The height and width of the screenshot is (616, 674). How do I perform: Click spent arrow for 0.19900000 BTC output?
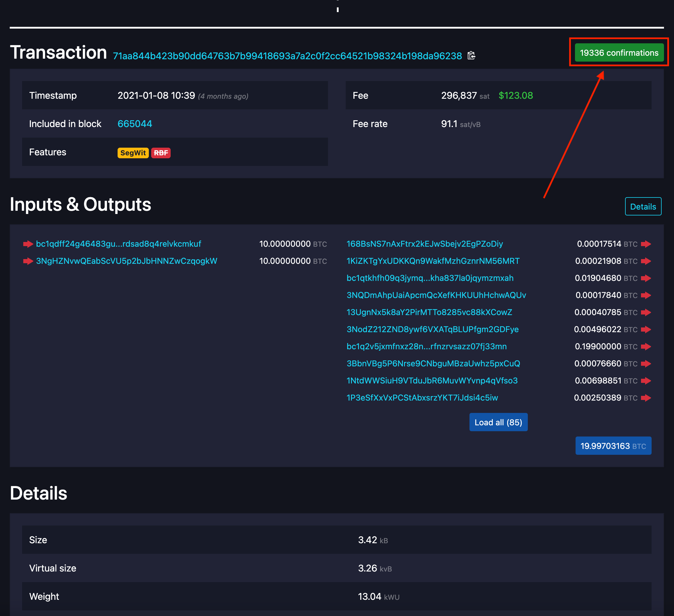point(646,347)
